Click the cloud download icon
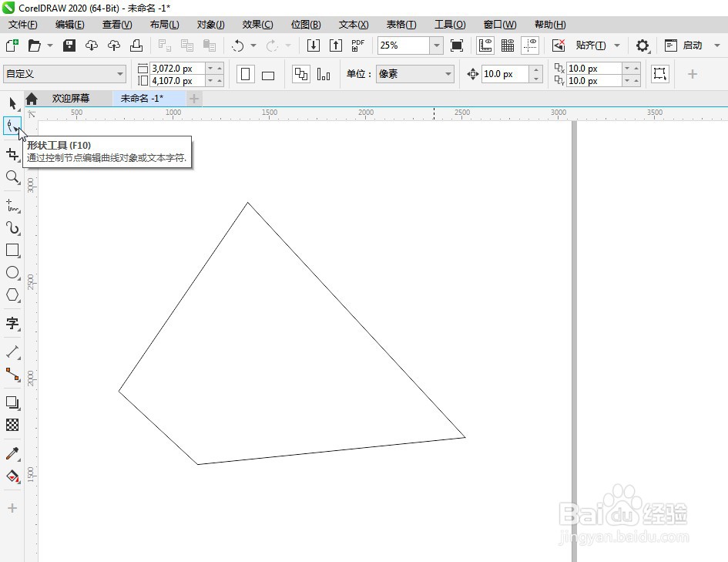Image resolution: width=728 pixels, height=562 pixels. 92,45
